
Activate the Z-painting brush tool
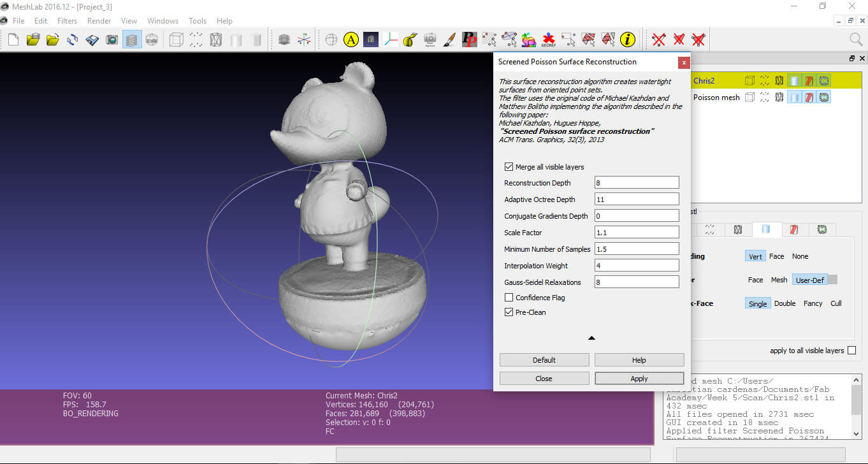450,40
